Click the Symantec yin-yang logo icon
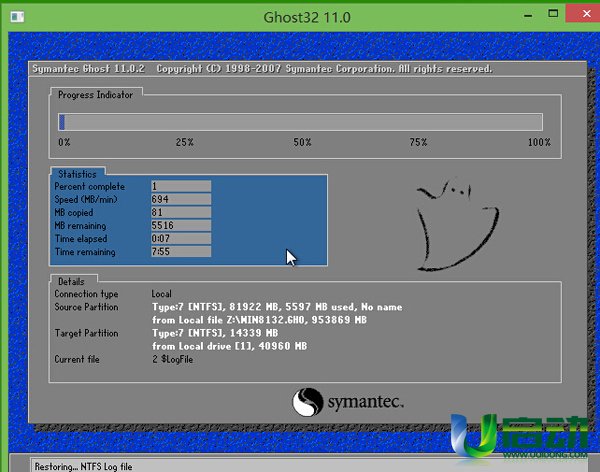600x472 pixels. [307, 402]
